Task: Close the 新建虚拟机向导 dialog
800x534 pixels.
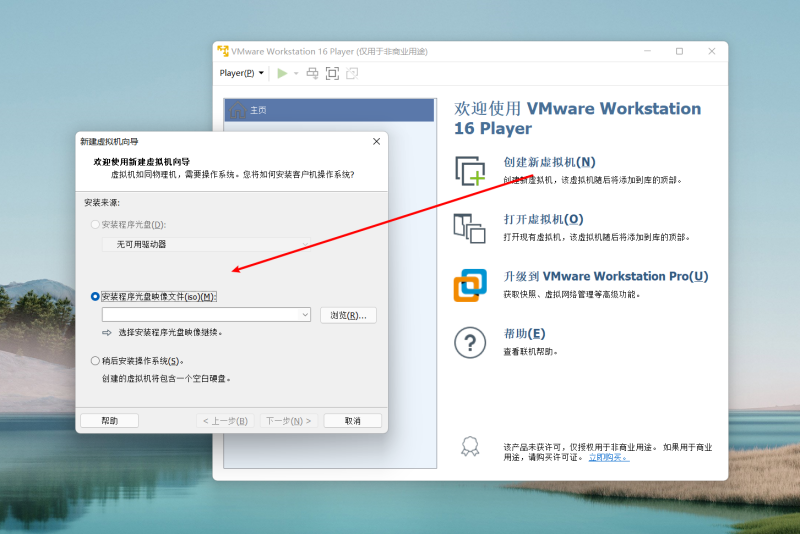Action: [377, 141]
